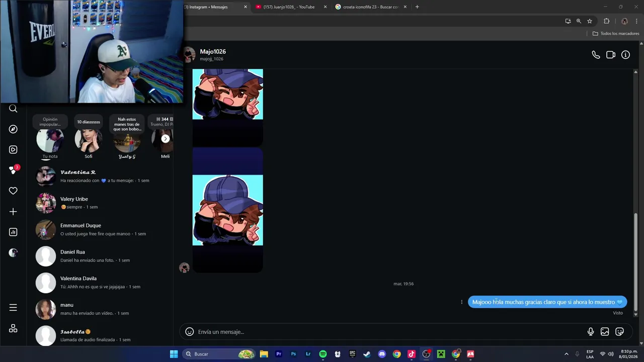Open the emoji picker in message box
Screen dimensions: 644x362
pos(190,332)
